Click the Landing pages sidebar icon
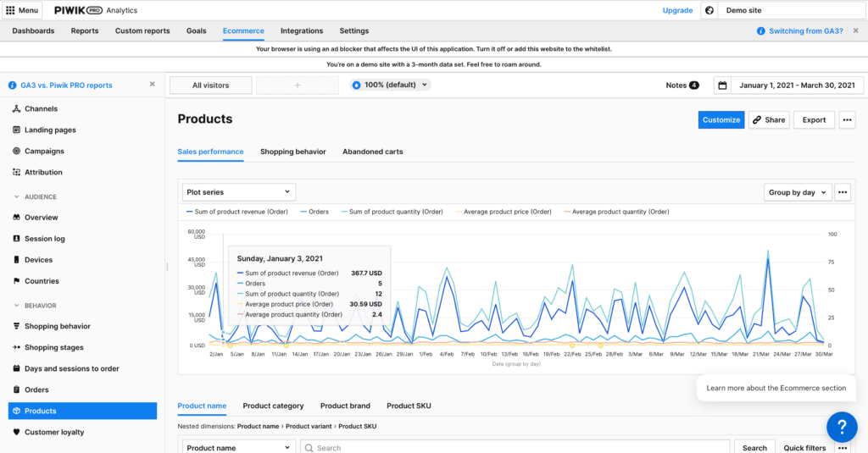 17,130
